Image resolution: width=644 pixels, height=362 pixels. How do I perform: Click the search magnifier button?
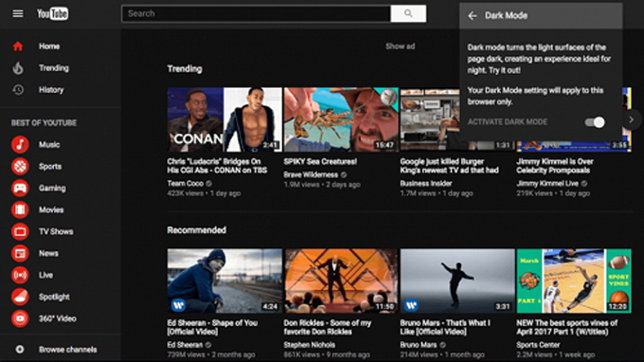pos(408,13)
